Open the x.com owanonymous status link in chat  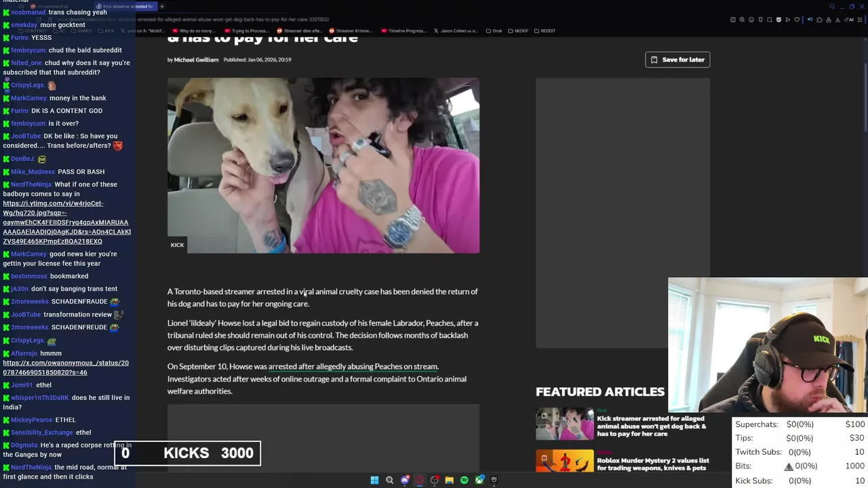[x=66, y=367]
